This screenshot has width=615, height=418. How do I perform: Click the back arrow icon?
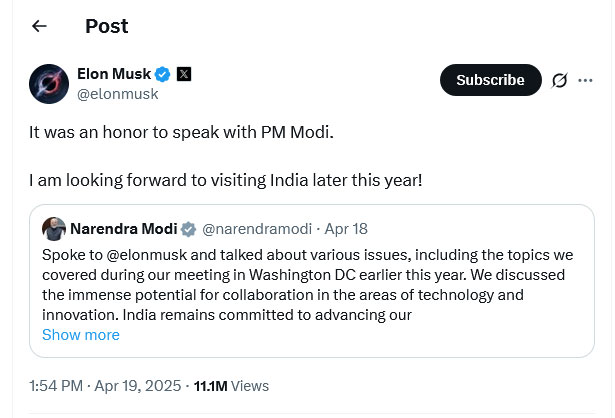coord(39,26)
